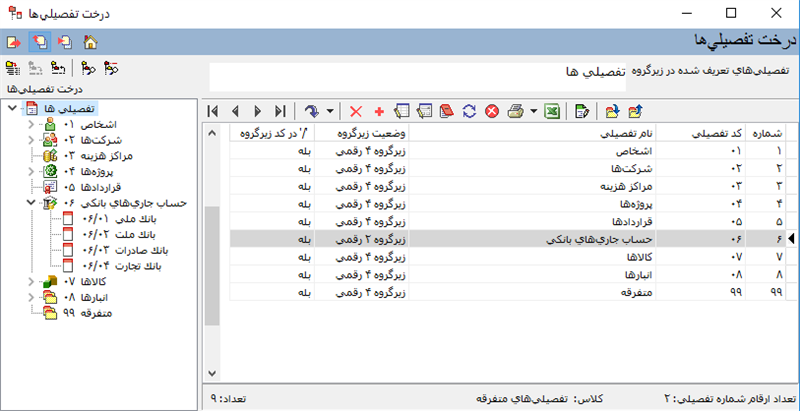Image resolution: width=800 pixels, height=411 pixels.
Task: Go to last record navigation button
Action: 280,111
